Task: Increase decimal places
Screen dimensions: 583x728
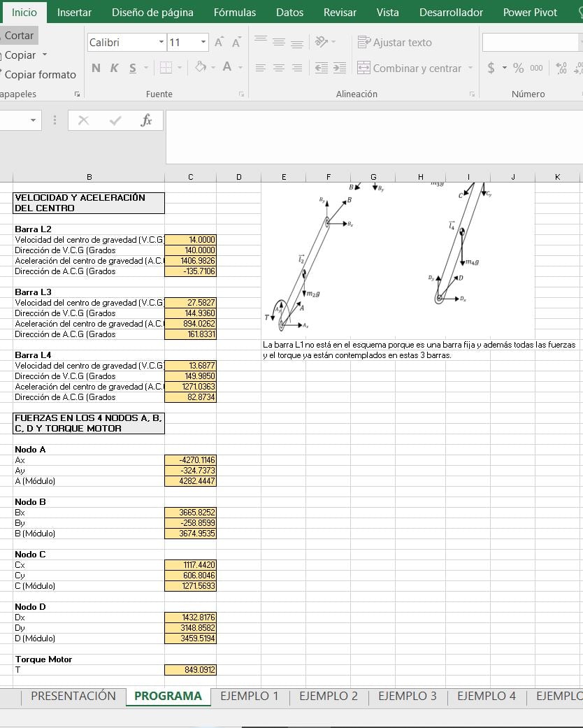Action: click(561, 69)
